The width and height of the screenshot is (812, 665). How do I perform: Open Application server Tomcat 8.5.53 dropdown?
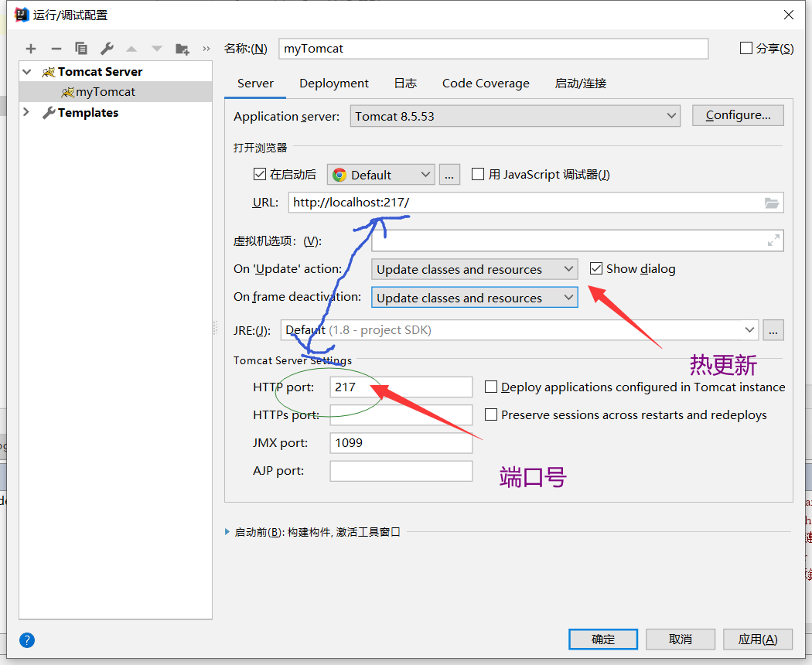click(515, 116)
